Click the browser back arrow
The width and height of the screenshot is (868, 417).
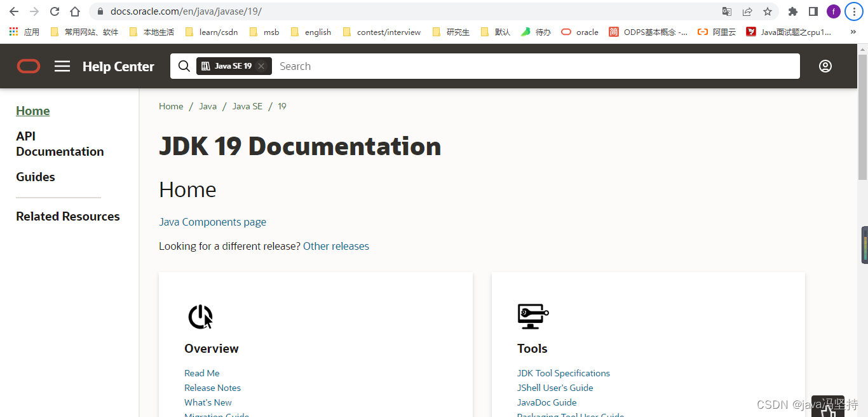[13, 11]
